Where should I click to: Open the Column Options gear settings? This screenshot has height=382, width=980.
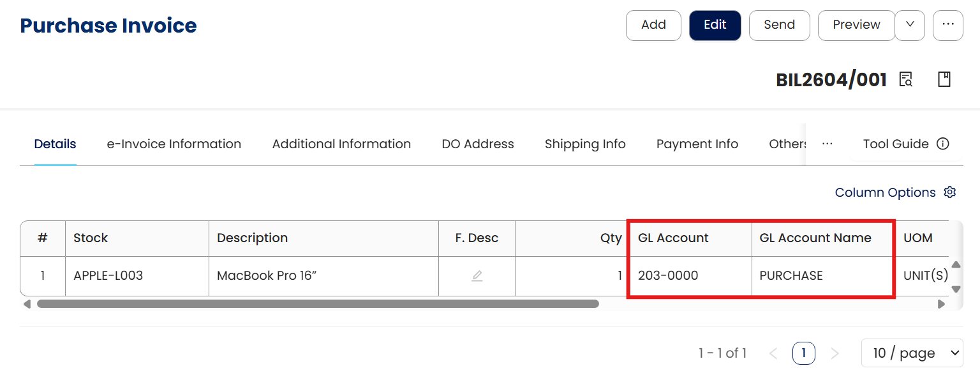[x=950, y=192]
